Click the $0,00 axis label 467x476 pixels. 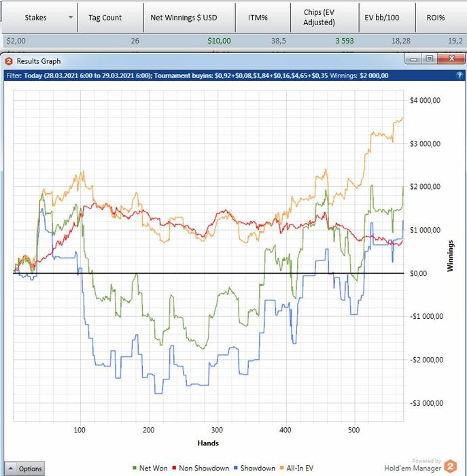[x=418, y=273]
